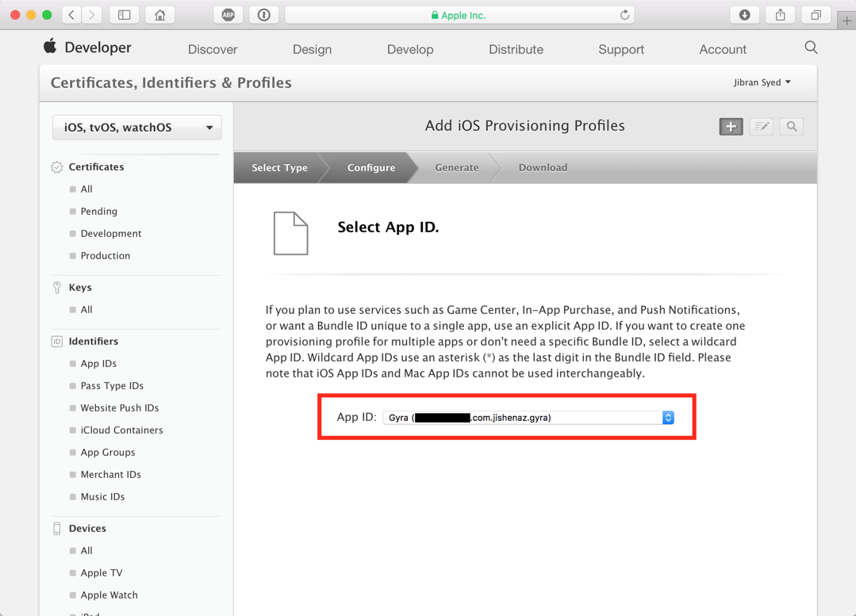Viewport: 856px width, 616px height.
Task: Search profiles with the magnifier button
Action: (x=792, y=127)
